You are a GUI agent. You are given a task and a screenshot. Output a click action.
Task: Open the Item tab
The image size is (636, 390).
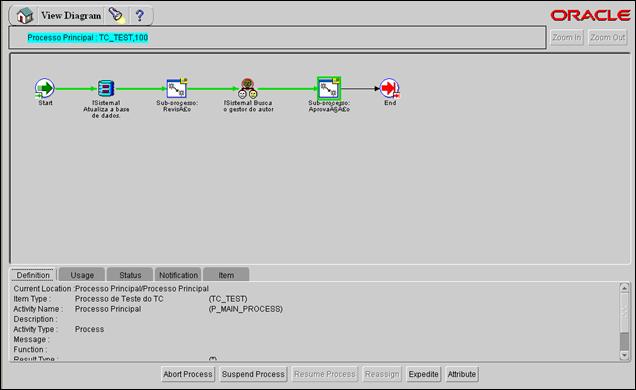(226, 275)
